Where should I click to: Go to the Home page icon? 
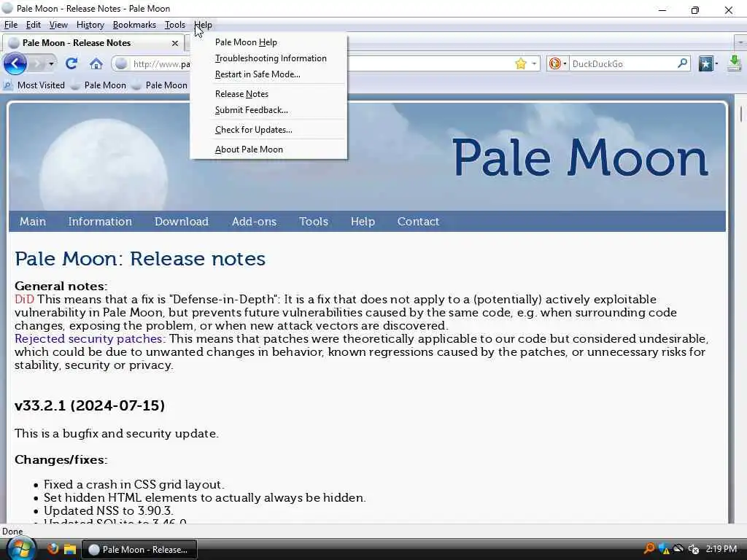click(x=96, y=63)
